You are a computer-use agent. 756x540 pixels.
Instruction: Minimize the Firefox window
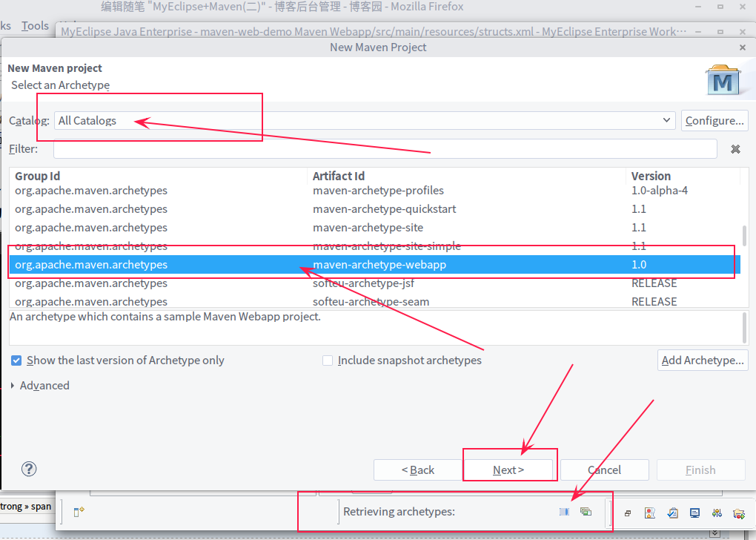[x=698, y=7]
